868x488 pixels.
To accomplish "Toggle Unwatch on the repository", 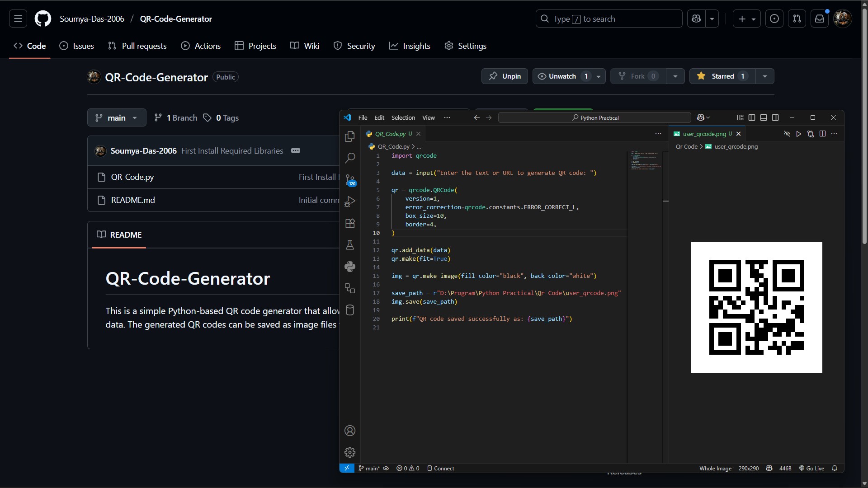I will [x=562, y=76].
